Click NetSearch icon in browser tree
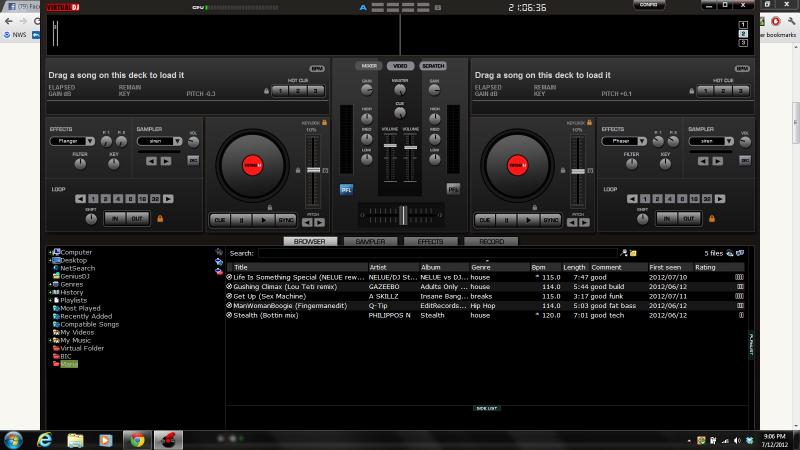This screenshot has width=800, height=450. click(56, 268)
